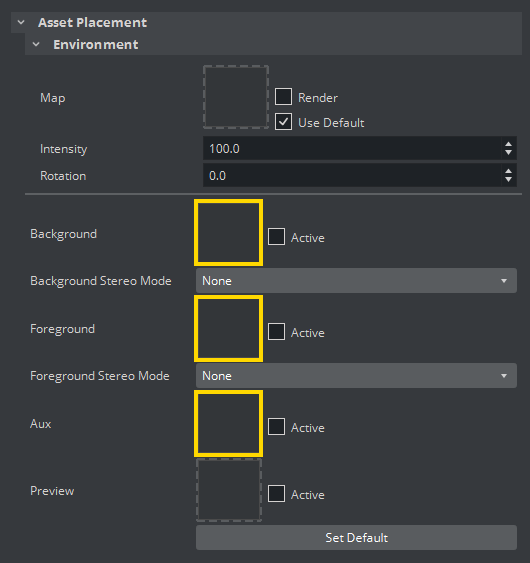Collapse the Asset Placement section

tap(21, 23)
